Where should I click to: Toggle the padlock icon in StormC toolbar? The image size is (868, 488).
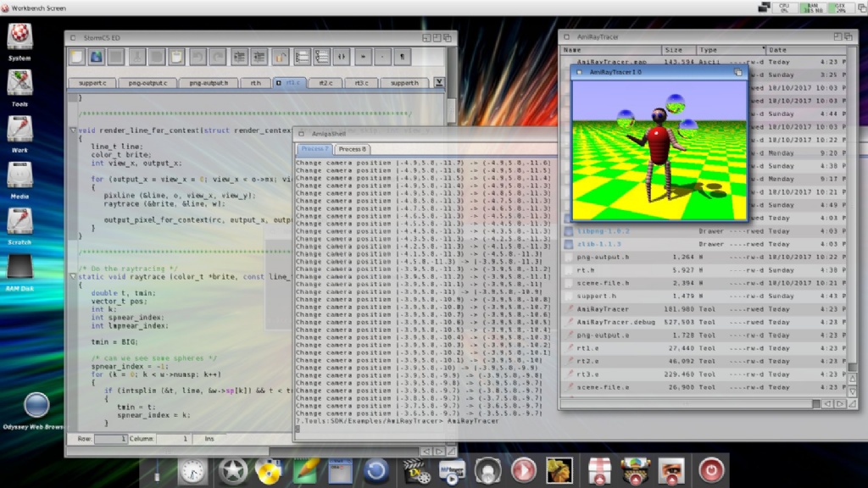pyautogui.click(x=280, y=57)
